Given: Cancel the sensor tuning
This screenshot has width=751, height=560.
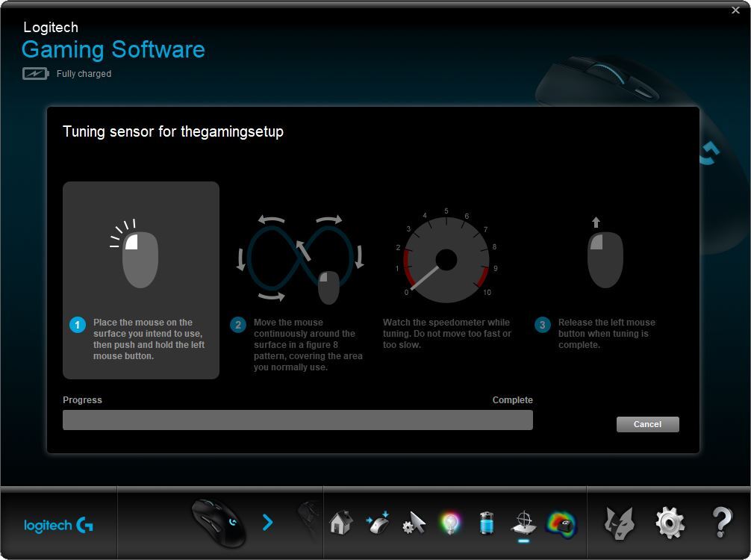Looking at the screenshot, I should tap(646, 424).
